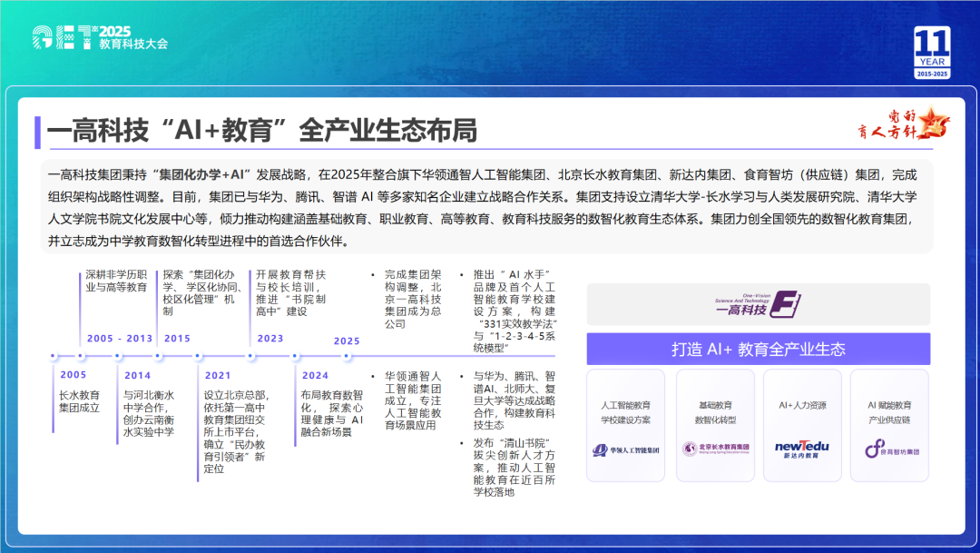The height and width of the screenshot is (553, 980).
Task: Click the 食育智坊集团 logo
Action: pyautogui.click(x=891, y=449)
